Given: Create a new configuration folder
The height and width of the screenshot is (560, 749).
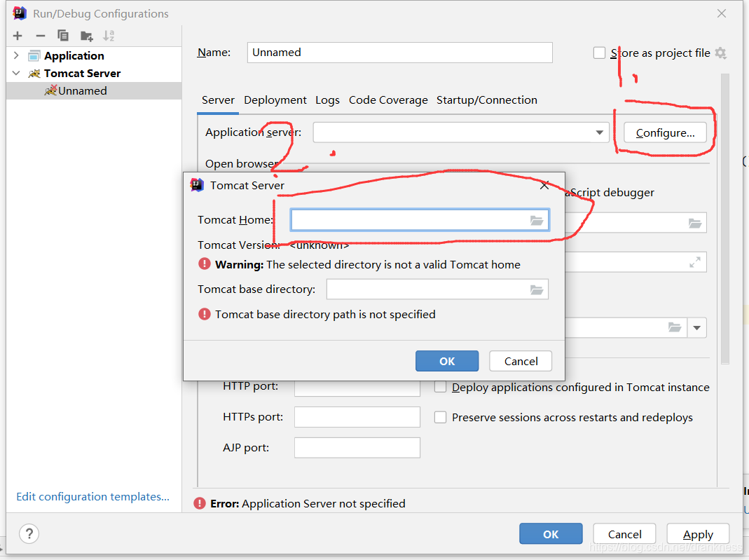Looking at the screenshot, I should tap(86, 36).
